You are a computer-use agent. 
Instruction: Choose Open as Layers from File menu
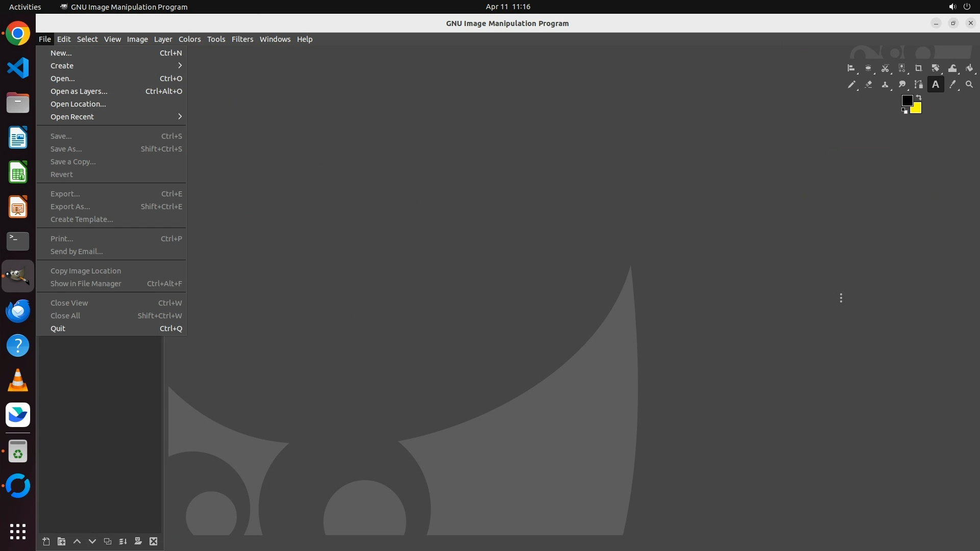79,91
